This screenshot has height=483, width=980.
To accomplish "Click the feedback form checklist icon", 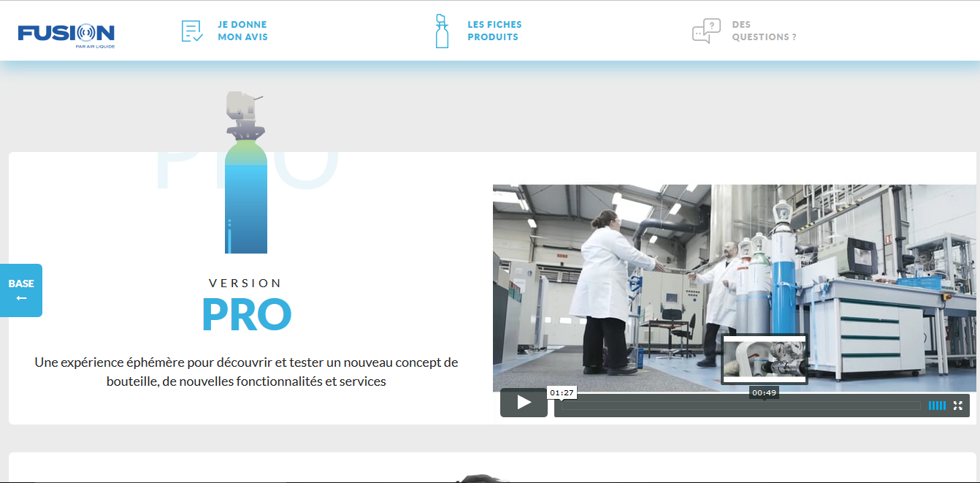I will [192, 31].
